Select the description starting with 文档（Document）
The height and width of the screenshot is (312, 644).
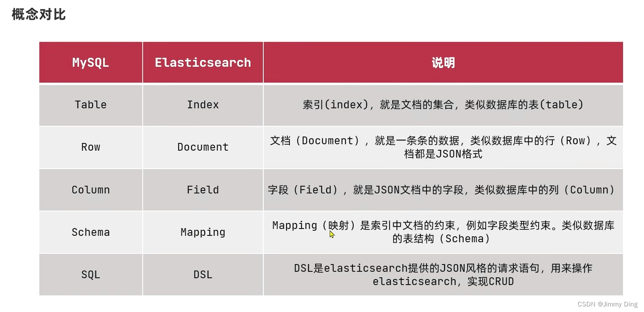tap(443, 147)
